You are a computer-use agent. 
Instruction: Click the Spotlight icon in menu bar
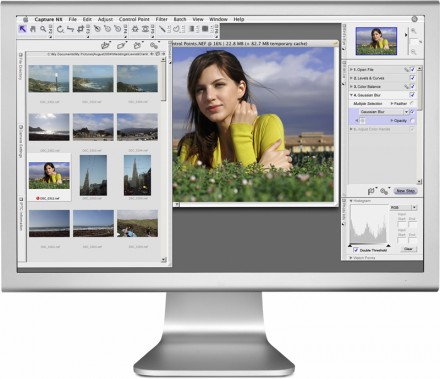[x=414, y=19]
